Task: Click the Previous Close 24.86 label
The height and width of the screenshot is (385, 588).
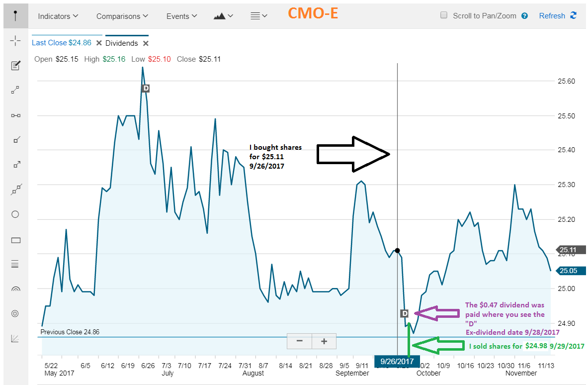Action: point(70,332)
